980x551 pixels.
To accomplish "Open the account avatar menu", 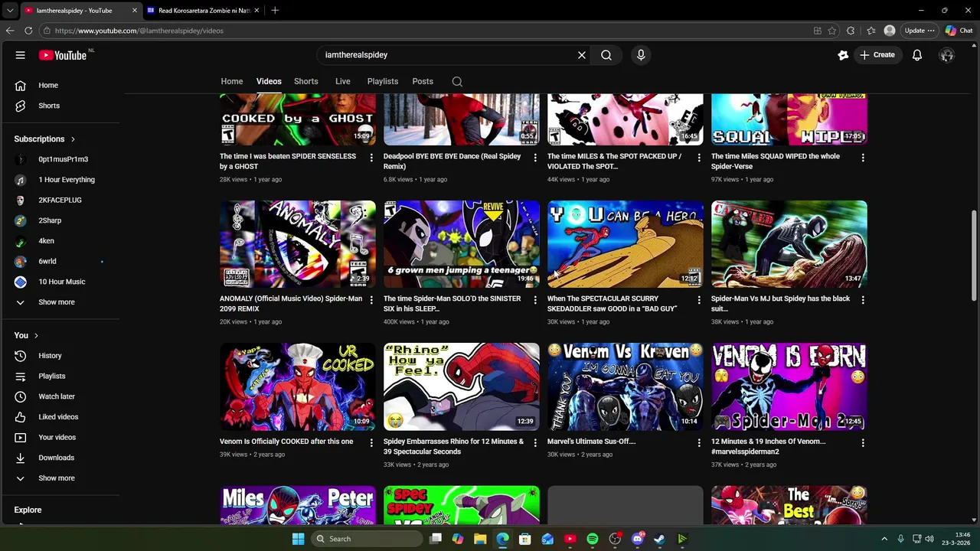I will point(947,55).
